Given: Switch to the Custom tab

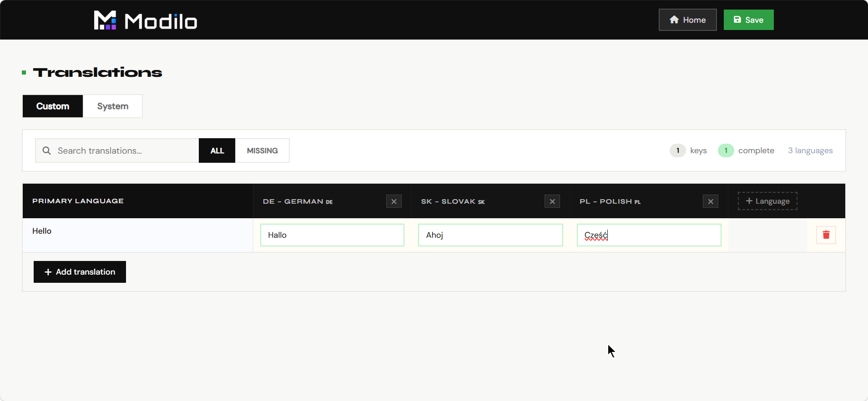Looking at the screenshot, I should coord(53,106).
